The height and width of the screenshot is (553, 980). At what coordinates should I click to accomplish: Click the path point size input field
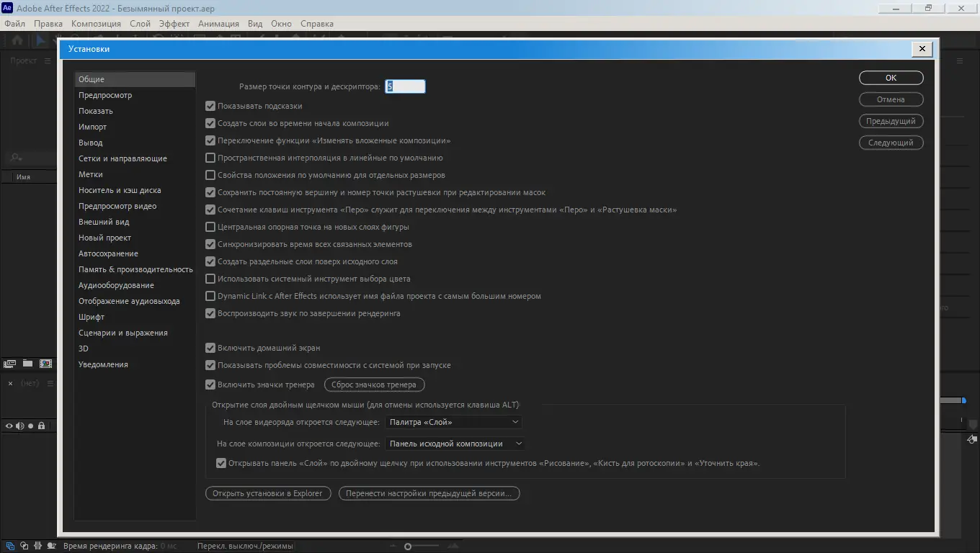point(406,86)
